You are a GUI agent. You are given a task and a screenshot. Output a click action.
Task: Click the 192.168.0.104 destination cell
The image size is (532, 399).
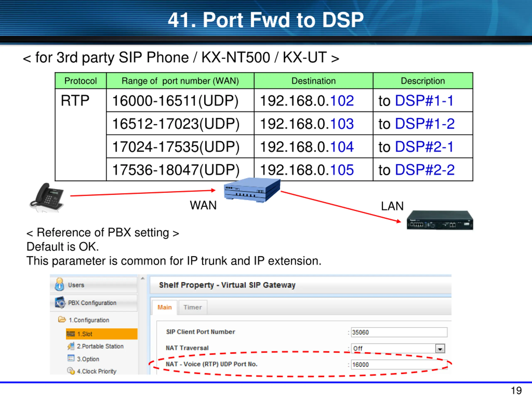313,147
